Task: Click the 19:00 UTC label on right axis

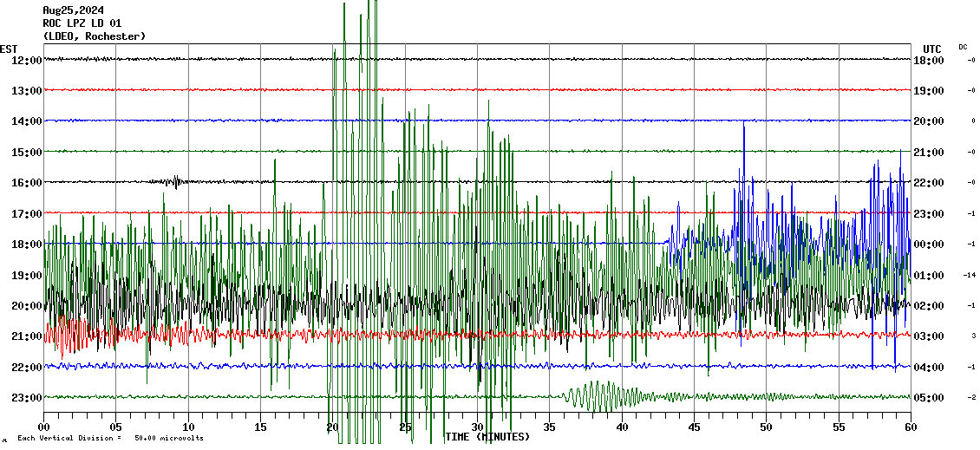Action: pos(929,91)
